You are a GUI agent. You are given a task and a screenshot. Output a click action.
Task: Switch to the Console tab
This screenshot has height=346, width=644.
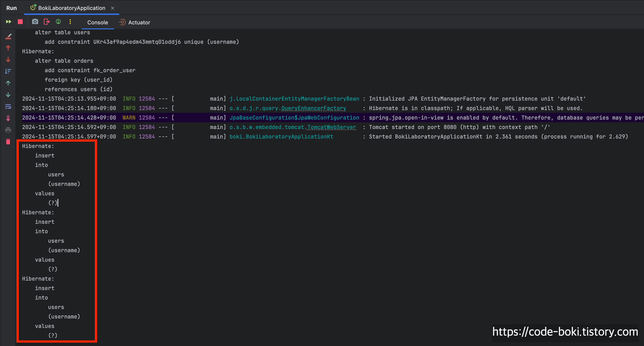pyautogui.click(x=98, y=23)
